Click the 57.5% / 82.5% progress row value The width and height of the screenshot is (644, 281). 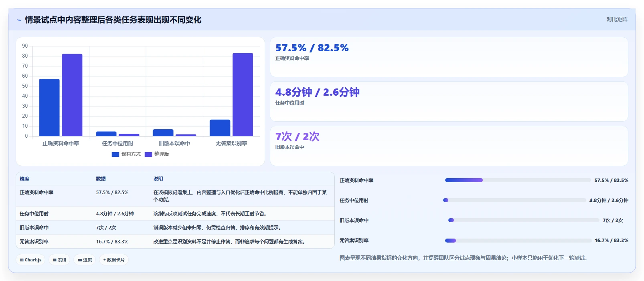coord(611,181)
